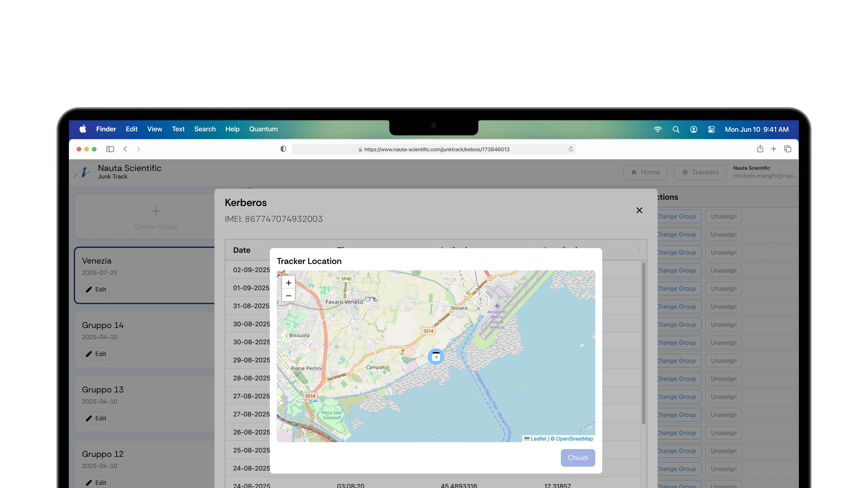Open a new browser tab
This screenshot has width=868, height=488.
pyautogui.click(x=774, y=149)
